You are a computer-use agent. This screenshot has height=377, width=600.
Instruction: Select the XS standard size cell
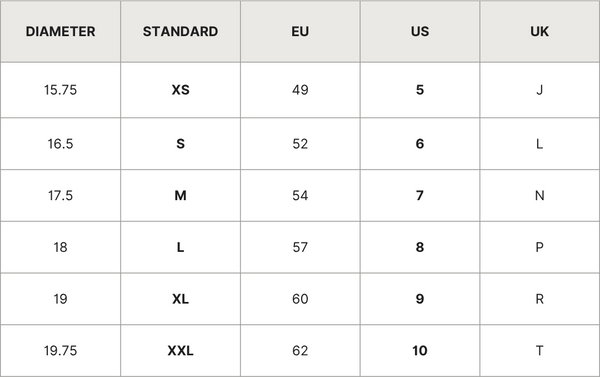[180, 90]
